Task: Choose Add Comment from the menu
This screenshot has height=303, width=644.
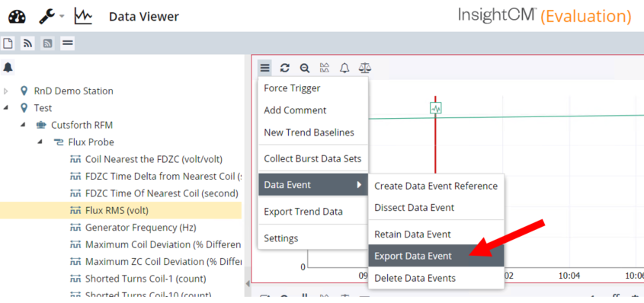Action: [313, 110]
